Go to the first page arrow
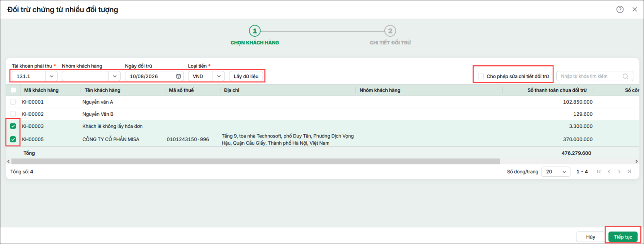Screen dimensions: 644x244 tap(599, 171)
